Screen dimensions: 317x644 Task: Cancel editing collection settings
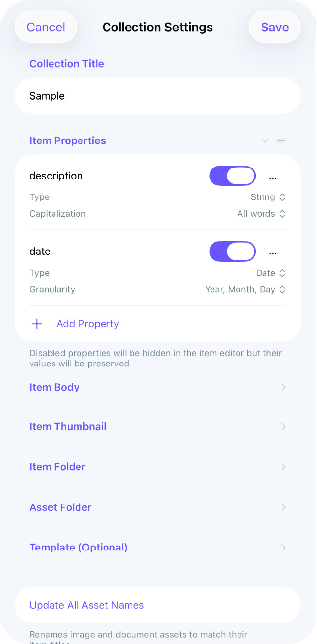[46, 27]
